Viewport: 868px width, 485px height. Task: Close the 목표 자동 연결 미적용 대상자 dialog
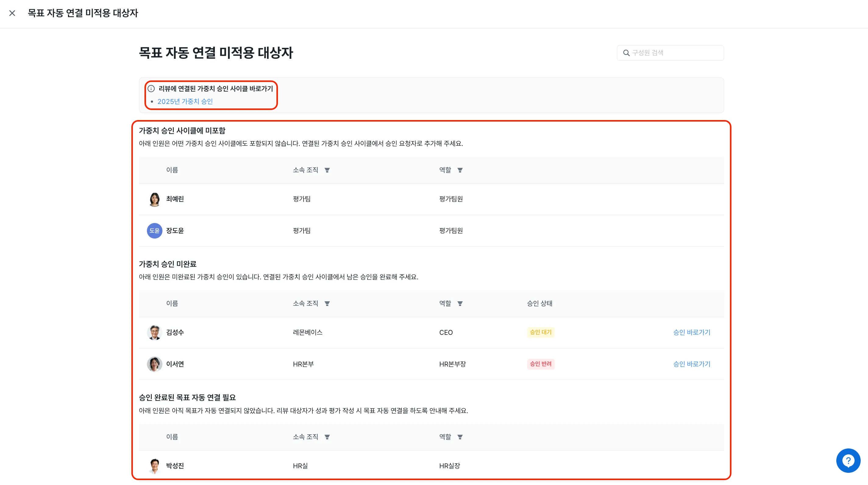12,13
